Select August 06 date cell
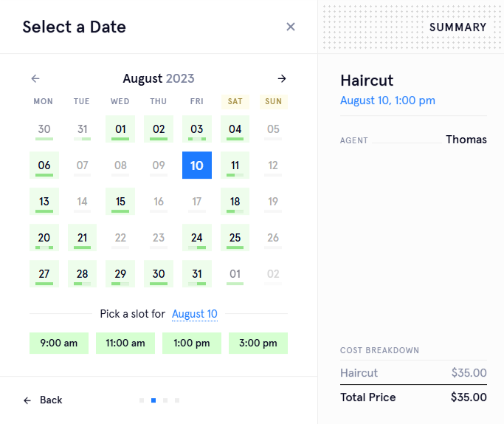 [x=44, y=165]
